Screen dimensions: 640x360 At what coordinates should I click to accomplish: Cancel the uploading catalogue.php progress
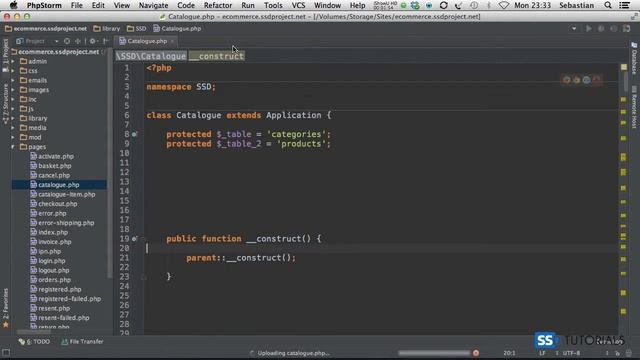pyautogui.click(x=476, y=353)
